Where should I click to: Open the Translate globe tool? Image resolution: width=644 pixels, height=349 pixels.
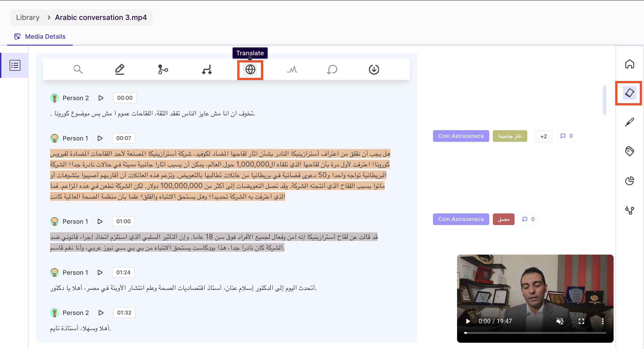[x=250, y=70]
